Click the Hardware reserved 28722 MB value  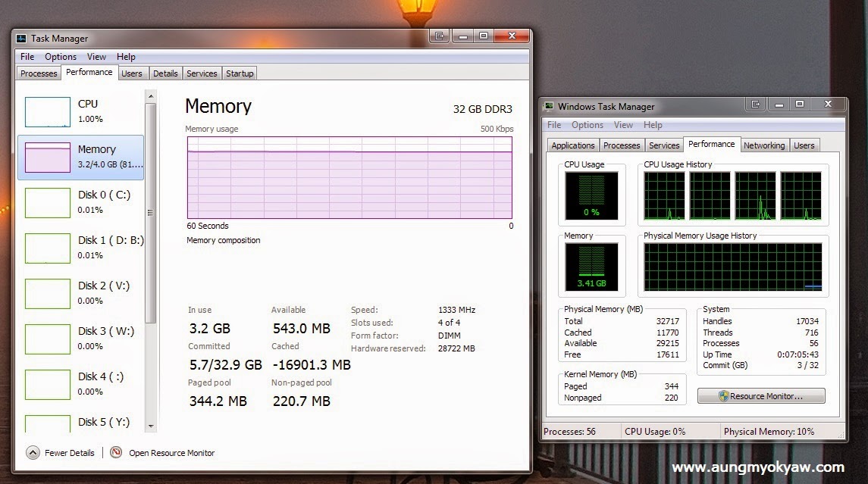coord(456,348)
